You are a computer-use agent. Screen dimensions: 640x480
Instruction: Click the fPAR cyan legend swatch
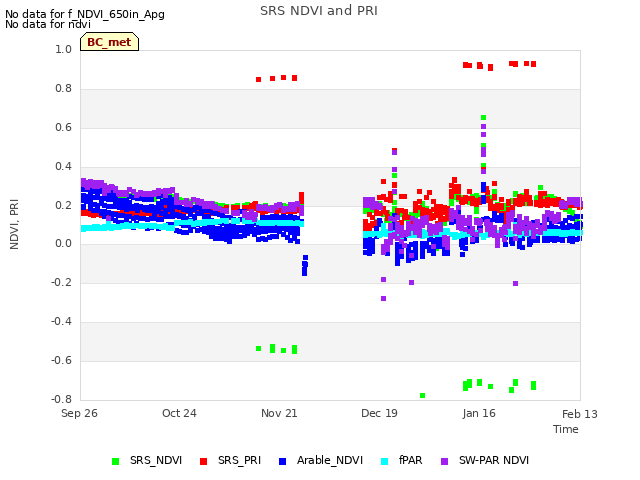pos(384,461)
